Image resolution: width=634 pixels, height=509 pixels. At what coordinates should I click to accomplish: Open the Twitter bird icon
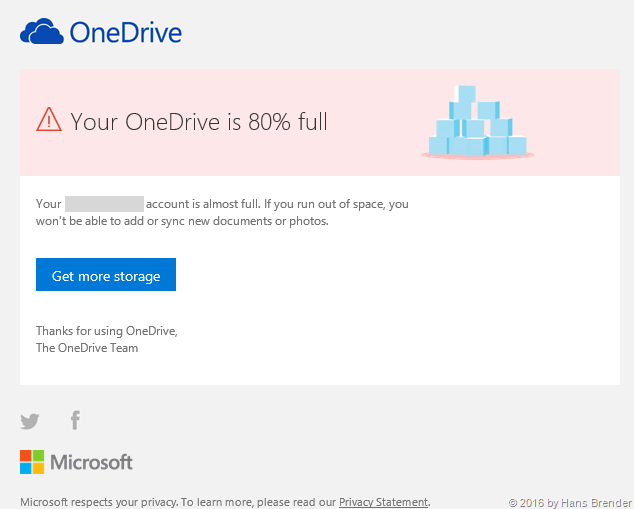(30, 421)
